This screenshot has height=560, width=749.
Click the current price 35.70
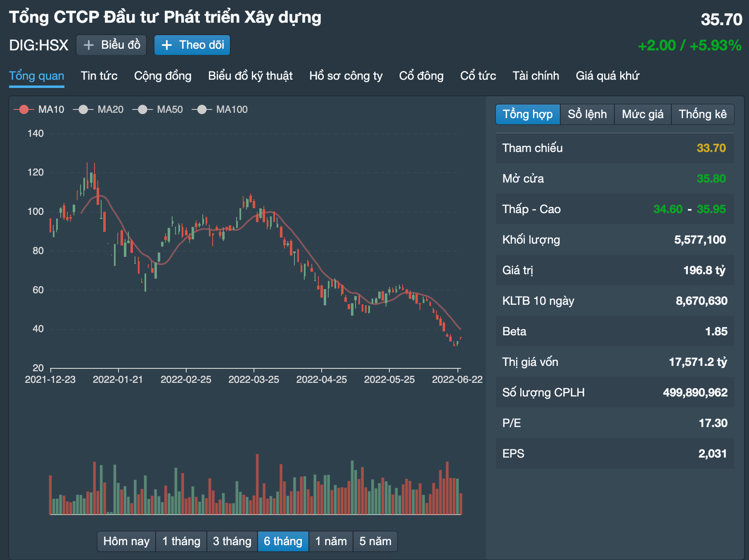pyautogui.click(x=721, y=19)
